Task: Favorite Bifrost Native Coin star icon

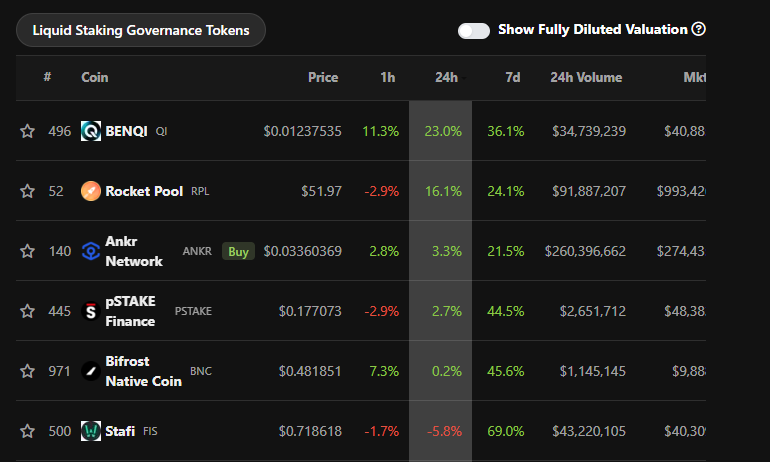Action: [x=28, y=371]
